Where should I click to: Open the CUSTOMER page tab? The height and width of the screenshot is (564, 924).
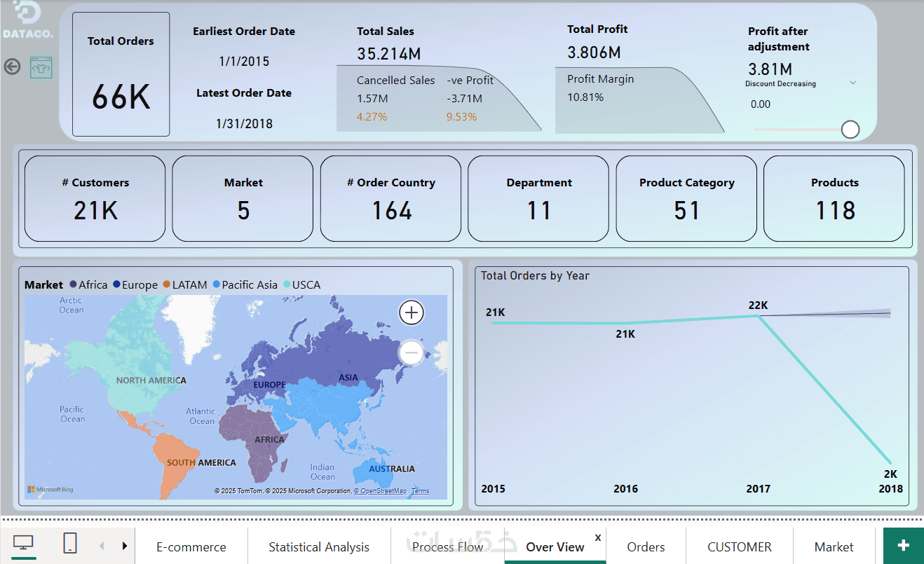740,547
